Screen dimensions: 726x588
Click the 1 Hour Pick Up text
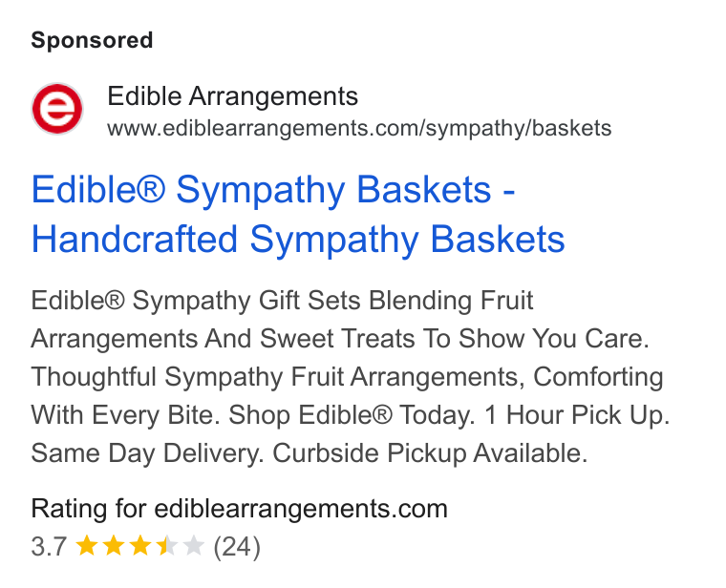click(577, 415)
